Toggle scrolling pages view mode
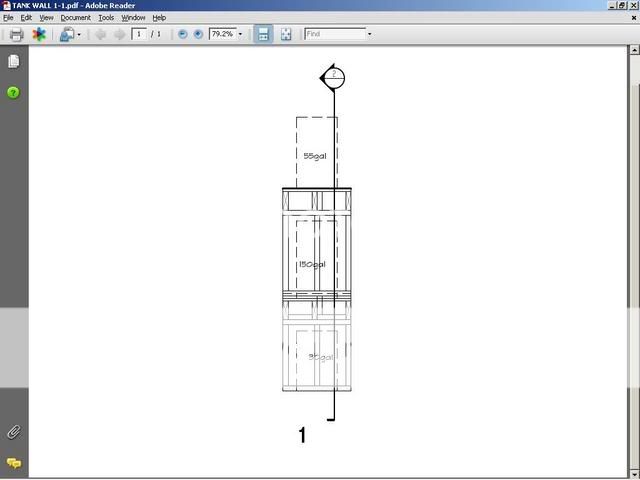The image size is (640, 480). pyautogui.click(x=263, y=34)
